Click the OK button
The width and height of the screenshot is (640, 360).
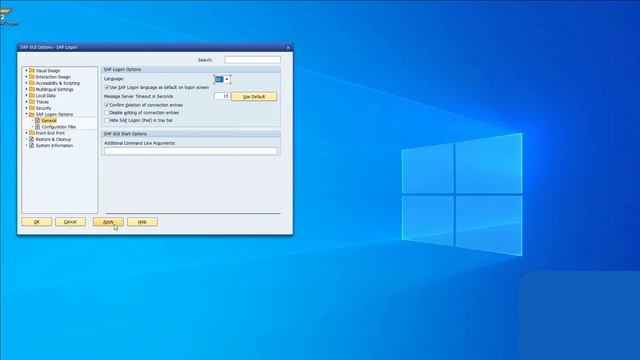[x=37, y=222]
